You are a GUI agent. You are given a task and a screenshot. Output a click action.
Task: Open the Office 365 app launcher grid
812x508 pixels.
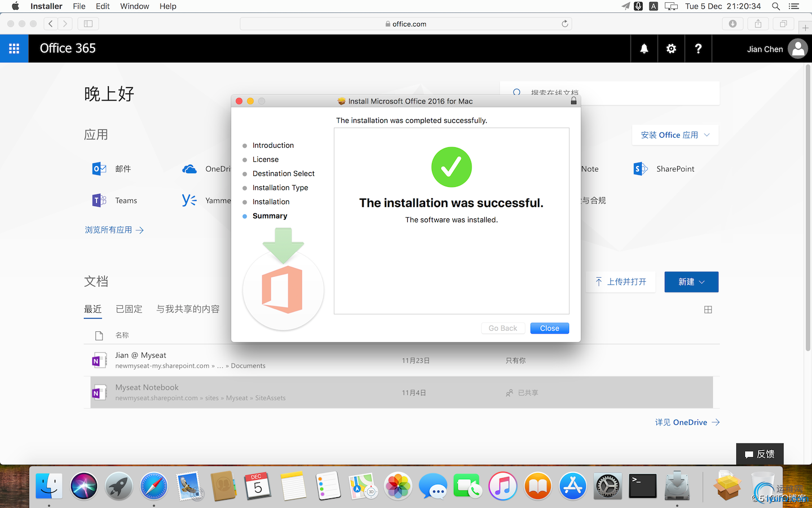(x=14, y=49)
